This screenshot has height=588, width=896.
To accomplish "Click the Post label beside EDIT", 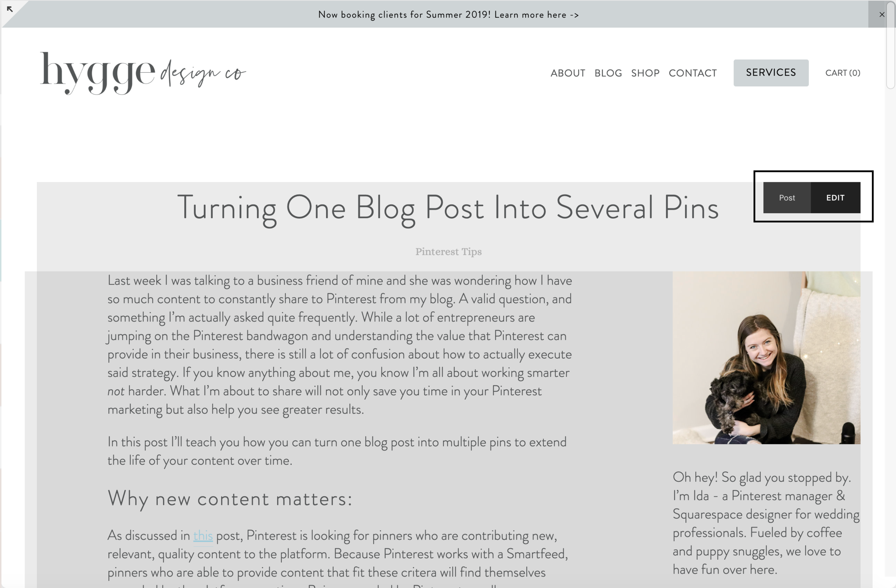I will click(x=787, y=198).
